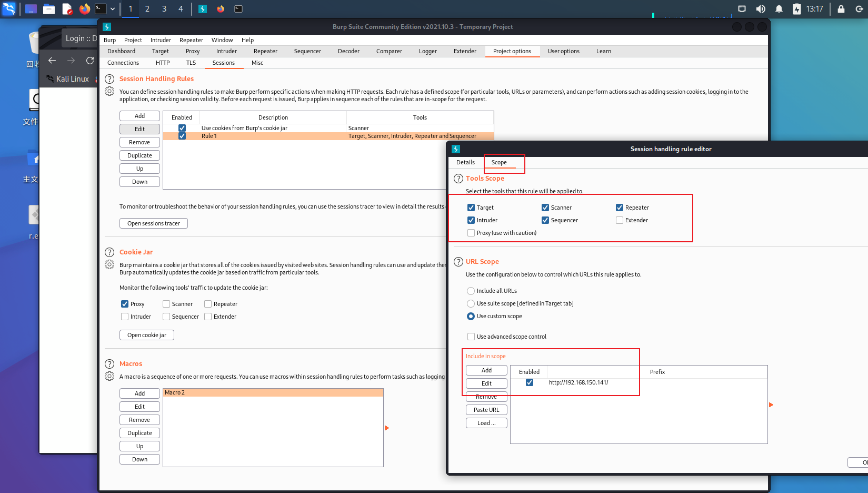Viewport: 868px width, 493px height.
Task: Click Duplicate under Session Handling Rules
Action: pyautogui.click(x=139, y=155)
